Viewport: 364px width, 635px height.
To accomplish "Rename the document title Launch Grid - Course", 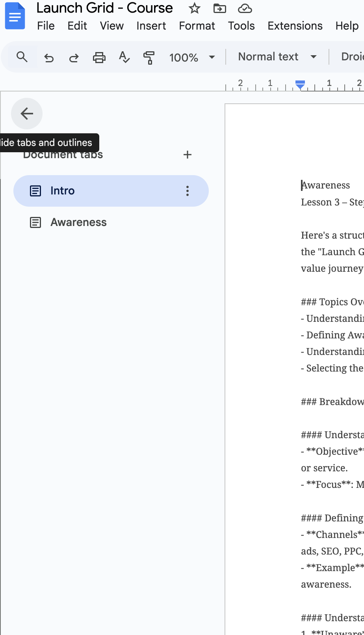I will (x=105, y=8).
